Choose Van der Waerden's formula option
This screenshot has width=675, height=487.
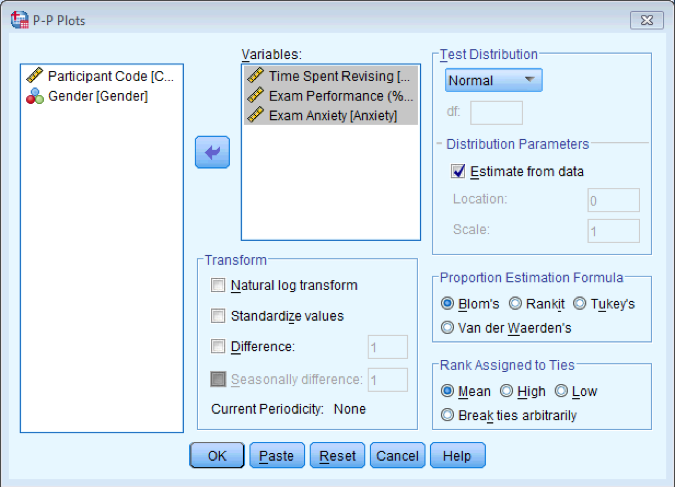pos(448,327)
